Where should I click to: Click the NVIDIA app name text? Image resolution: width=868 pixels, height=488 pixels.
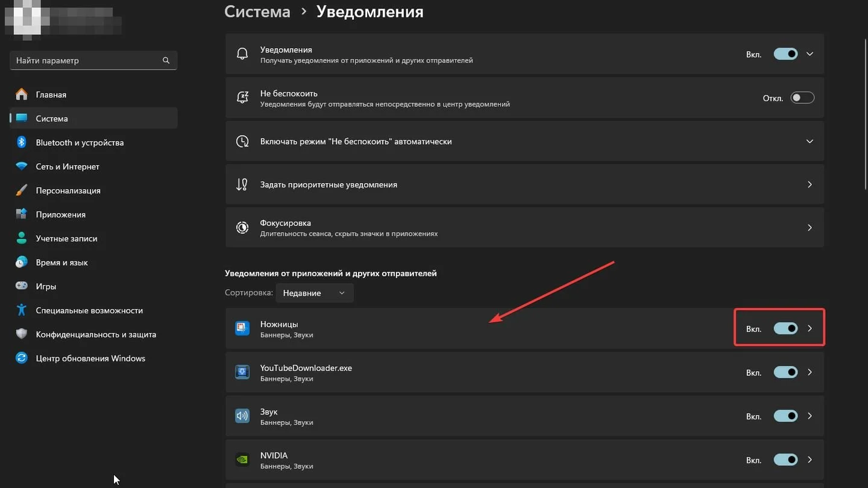tap(274, 455)
